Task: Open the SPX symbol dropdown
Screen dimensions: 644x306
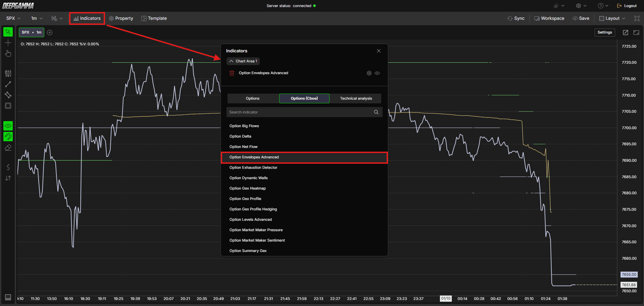Action: pyautogui.click(x=13, y=18)
